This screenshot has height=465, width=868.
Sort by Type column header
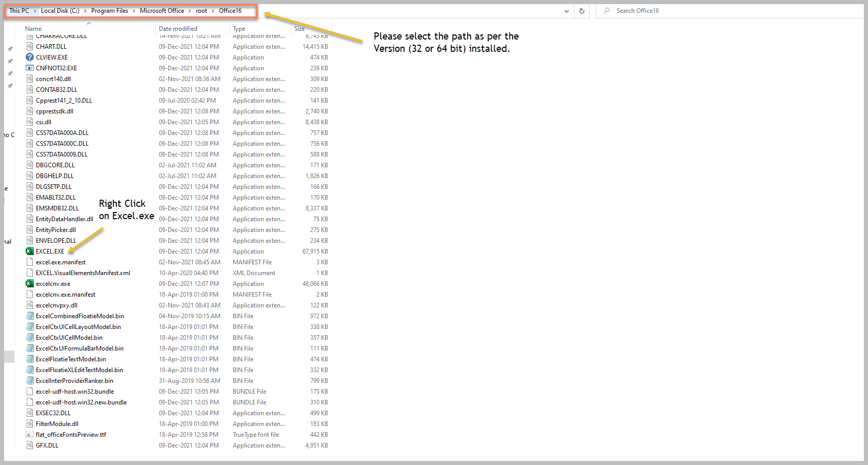tap(239, 29)
